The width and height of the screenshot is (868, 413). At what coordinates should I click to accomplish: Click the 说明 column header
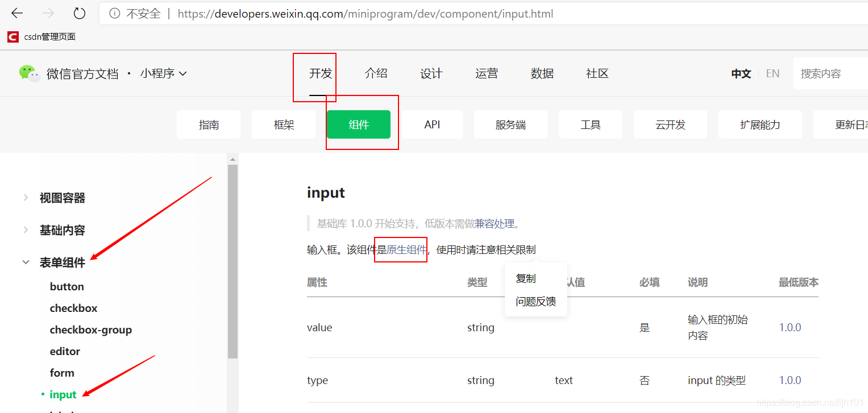click(x=698, y=282)
